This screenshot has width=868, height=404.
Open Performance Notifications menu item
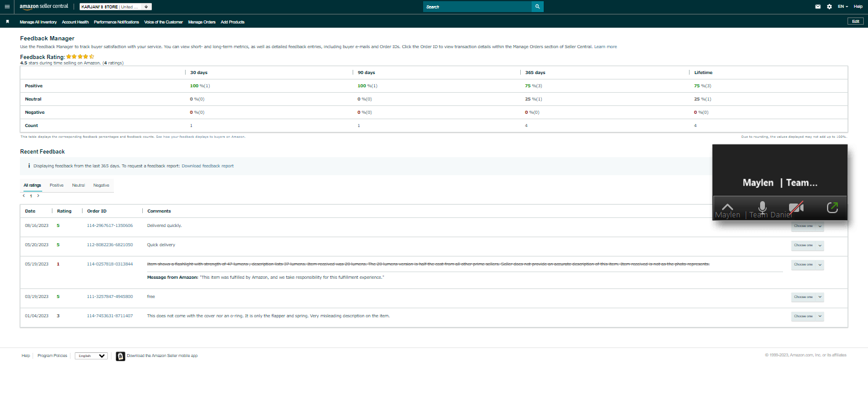[x=116, y=22]
